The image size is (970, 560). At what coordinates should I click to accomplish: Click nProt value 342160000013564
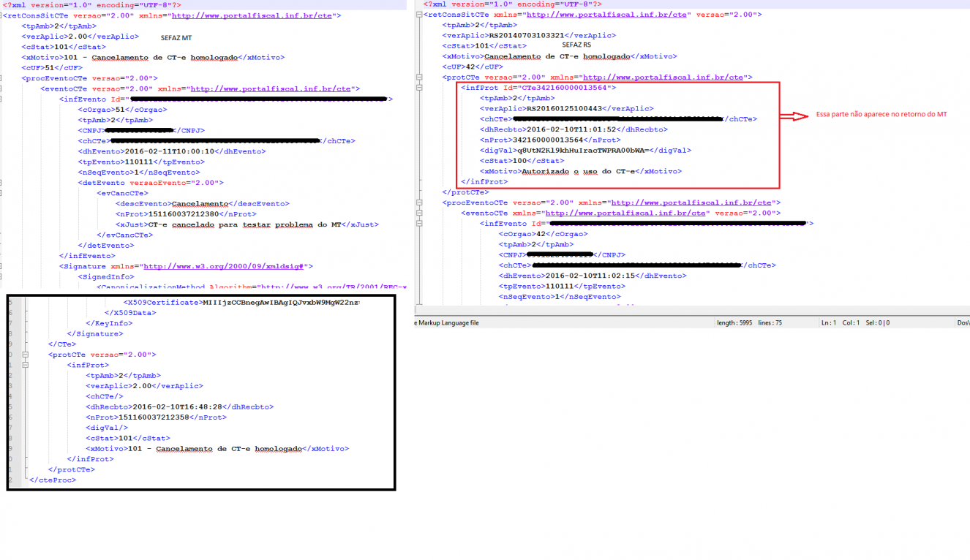[x=554, y=140]
